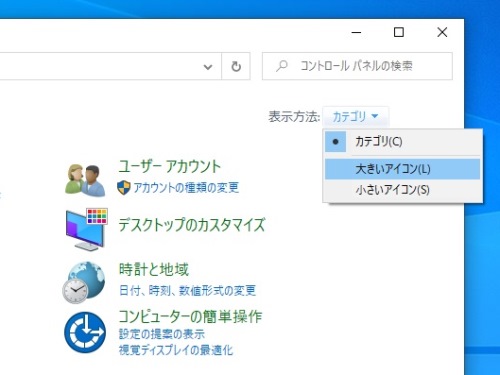Open デスクトップのカスタマイズ heading link

[x=192, y=225]
